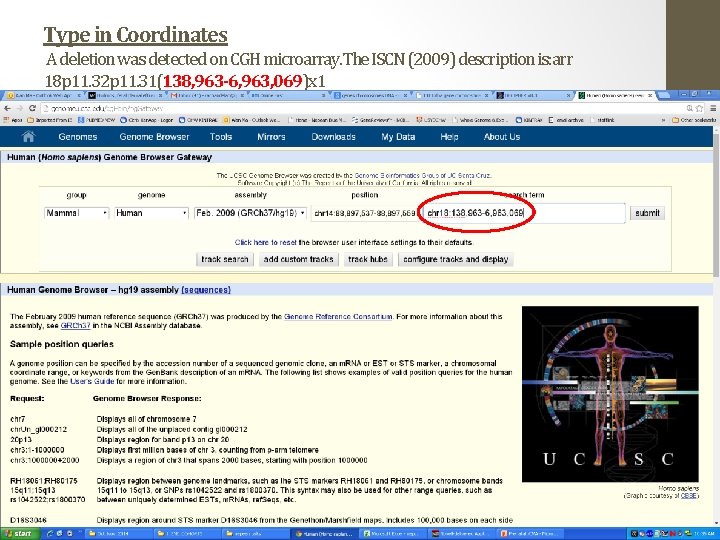Screen dimensions: 720x540
Task: Open the My Data menu
Action: 398,137
